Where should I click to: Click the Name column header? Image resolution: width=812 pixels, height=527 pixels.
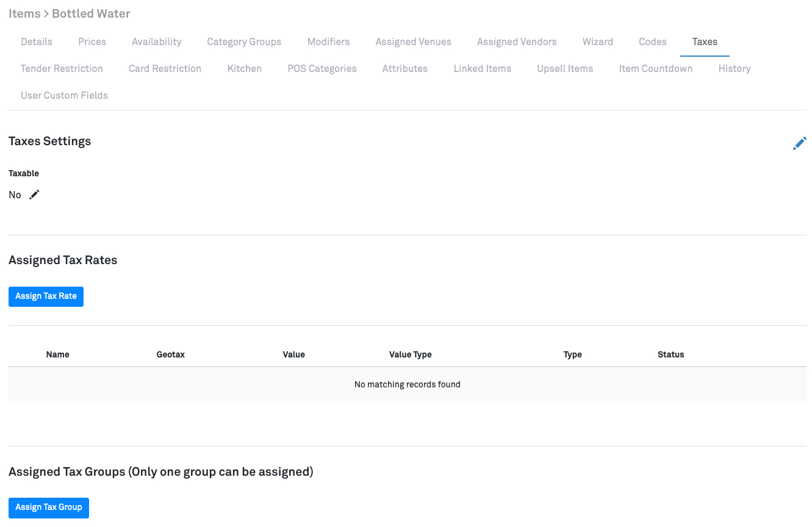pos(58,354)
